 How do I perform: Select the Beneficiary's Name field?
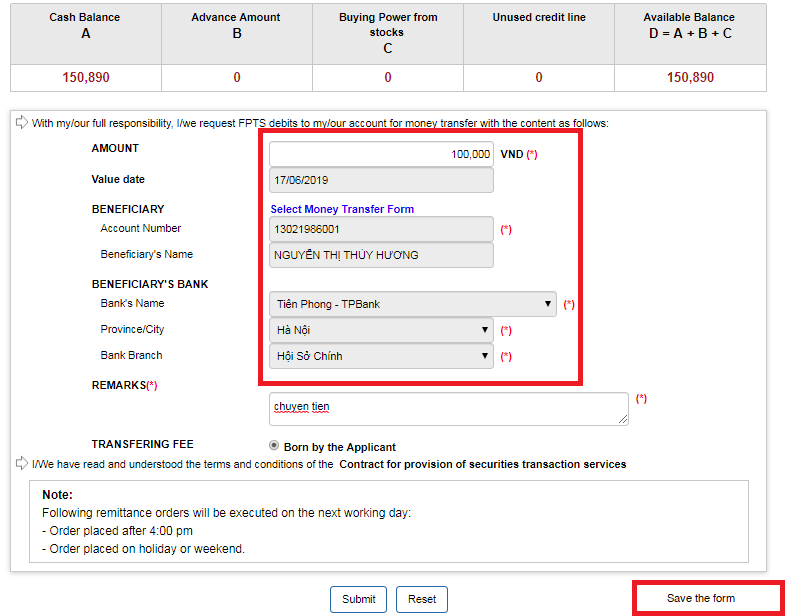click(x=381, y=255)
